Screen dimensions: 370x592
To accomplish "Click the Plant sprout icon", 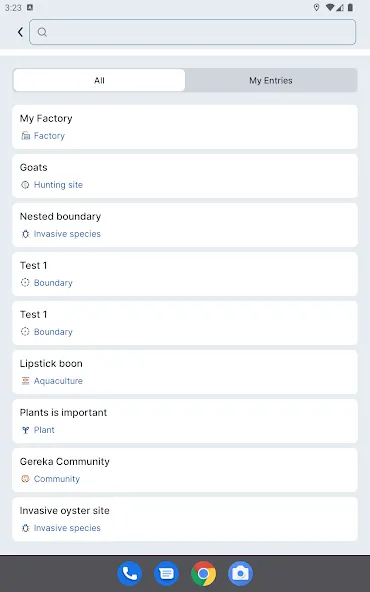I will pyautogui.click(x=25, y=430).
